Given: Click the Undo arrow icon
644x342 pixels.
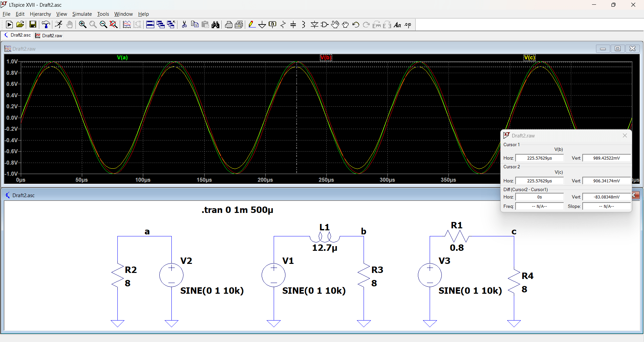Looking at the screenshot, I should (x=356, y=24).
